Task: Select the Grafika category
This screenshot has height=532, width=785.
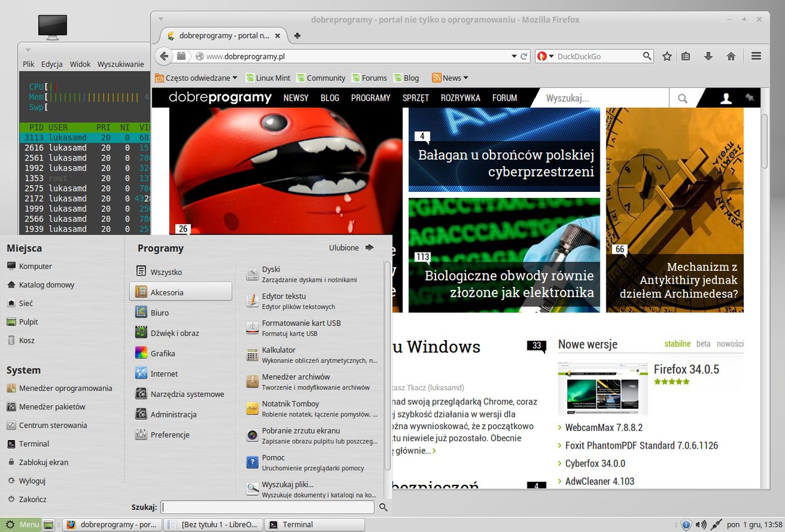Action: (181, 353)
